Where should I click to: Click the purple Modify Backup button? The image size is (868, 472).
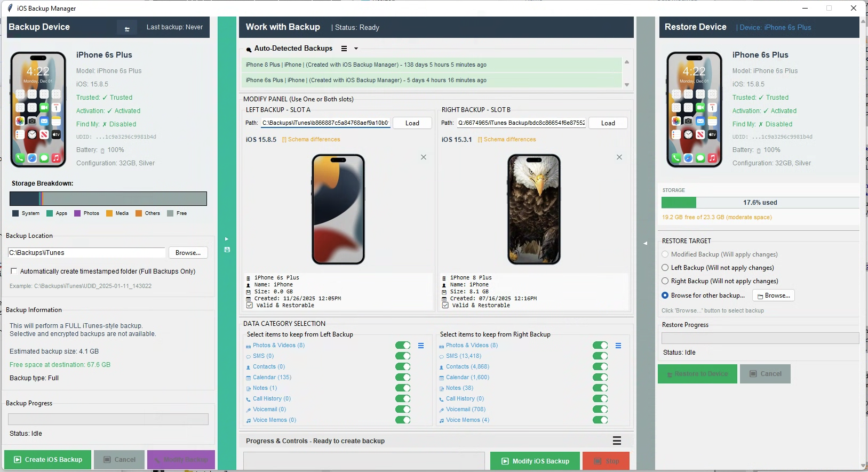181,460
